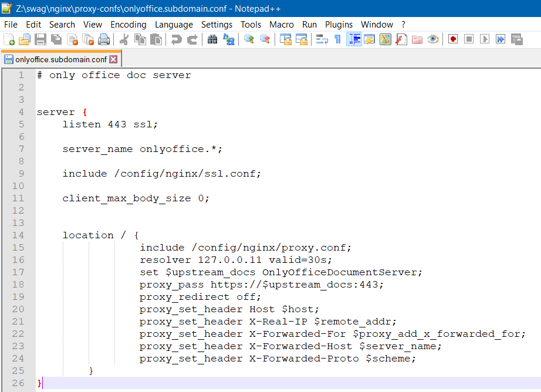The height and width of the screenshot is (392, 541).
Task: Zoom in using the magnifier plus icon
Action: coord(249,39)
